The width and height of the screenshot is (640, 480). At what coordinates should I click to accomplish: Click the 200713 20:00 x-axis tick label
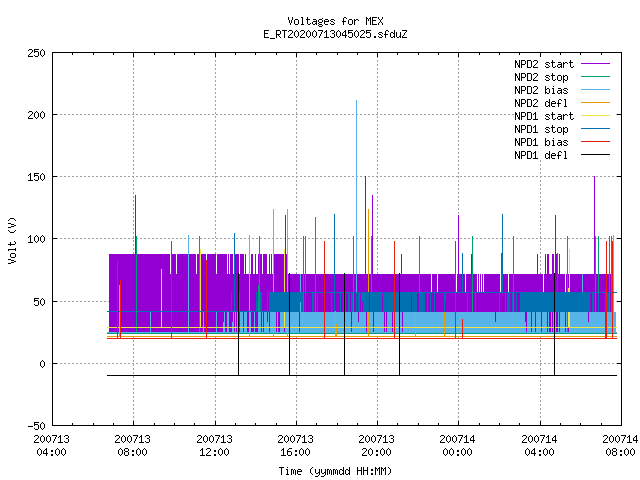(376, 446)
